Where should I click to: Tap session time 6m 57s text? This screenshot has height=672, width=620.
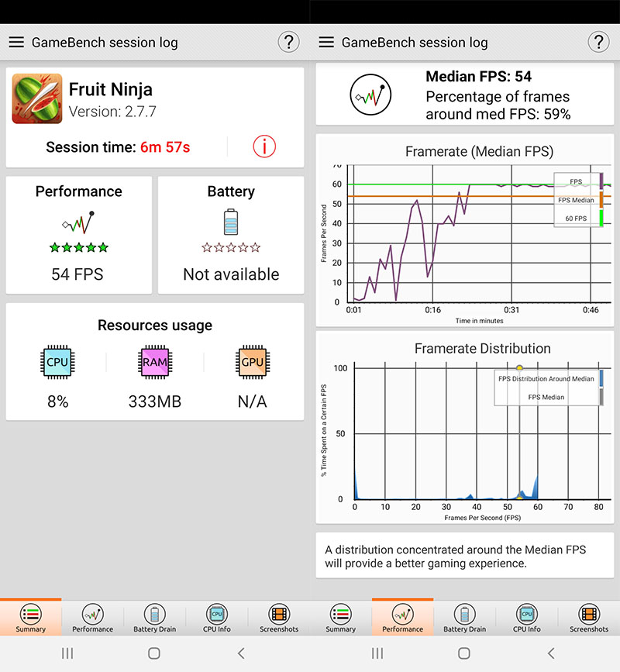click(x=165, y=147)
